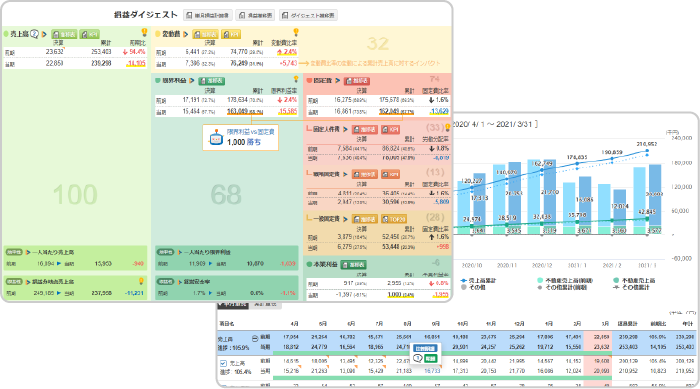Expand the 固定費 section arrow
Viewport: 700px width, 389px height.
point(338,81)
